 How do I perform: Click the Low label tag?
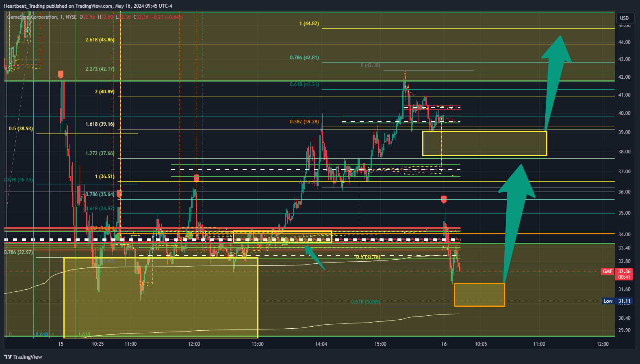(x=608, y=301)
